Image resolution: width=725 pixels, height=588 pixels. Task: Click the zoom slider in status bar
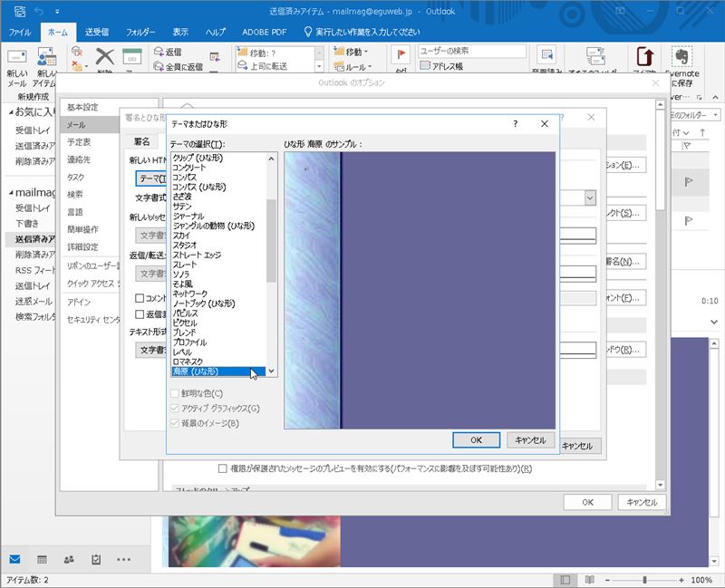pyautogui.click(x=644, y=580)
